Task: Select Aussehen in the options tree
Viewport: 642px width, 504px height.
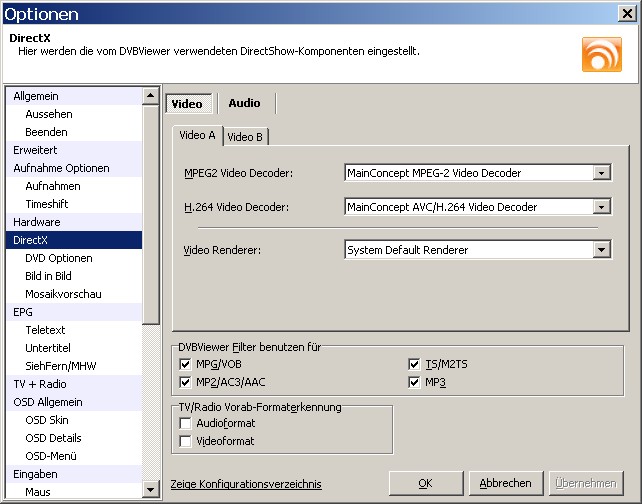Action: [74, 114]
